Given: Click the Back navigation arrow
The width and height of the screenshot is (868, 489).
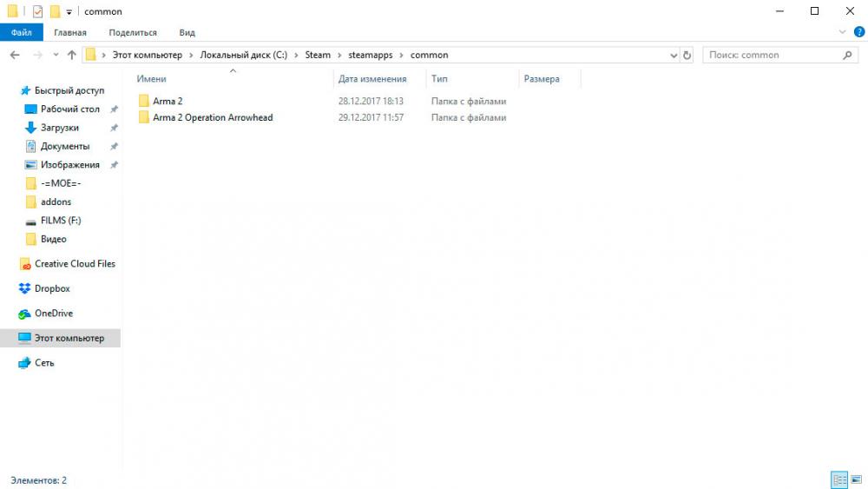Looking at the screenshot, I should click(x=15, y=55).
